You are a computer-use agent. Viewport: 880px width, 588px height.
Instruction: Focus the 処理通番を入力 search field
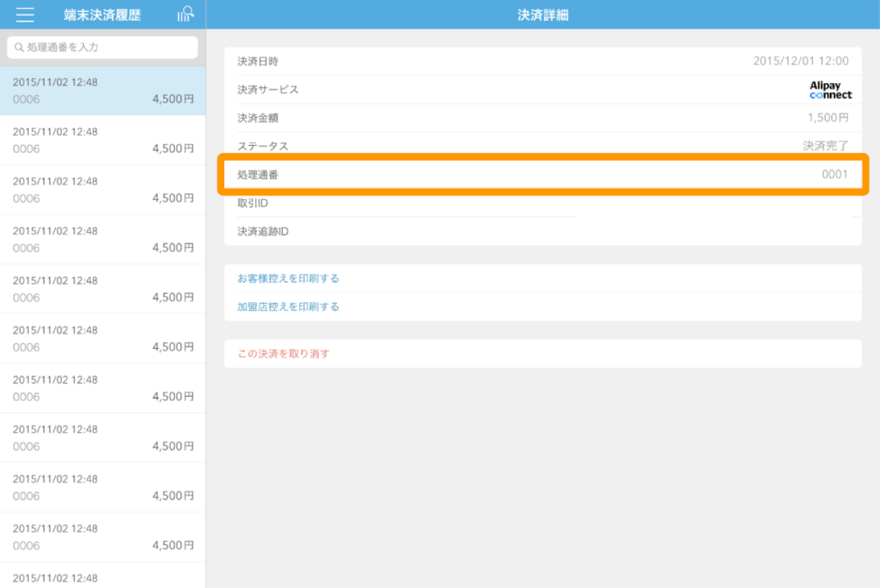(x=102, y=47)
